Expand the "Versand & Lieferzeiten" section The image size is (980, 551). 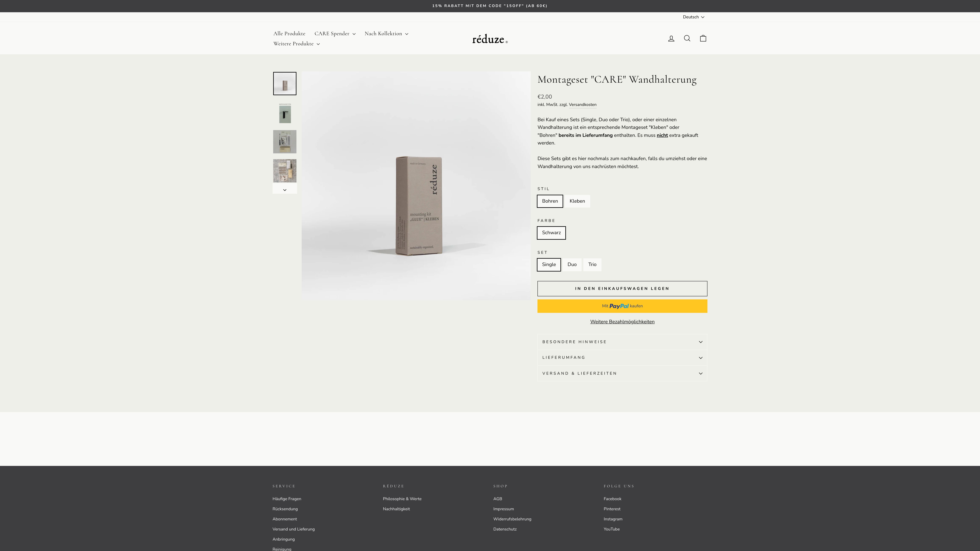(x=622, y=373)
